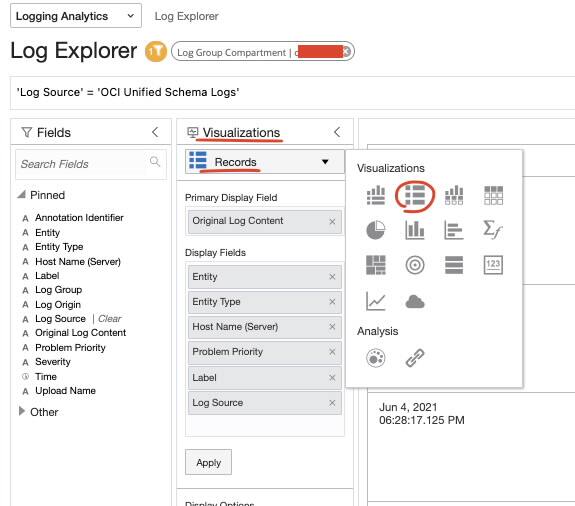Click the Jun 4, 2021 timestamp record
Image resolution: width=575 pixels, height=506 pixels.
point(422,414)
